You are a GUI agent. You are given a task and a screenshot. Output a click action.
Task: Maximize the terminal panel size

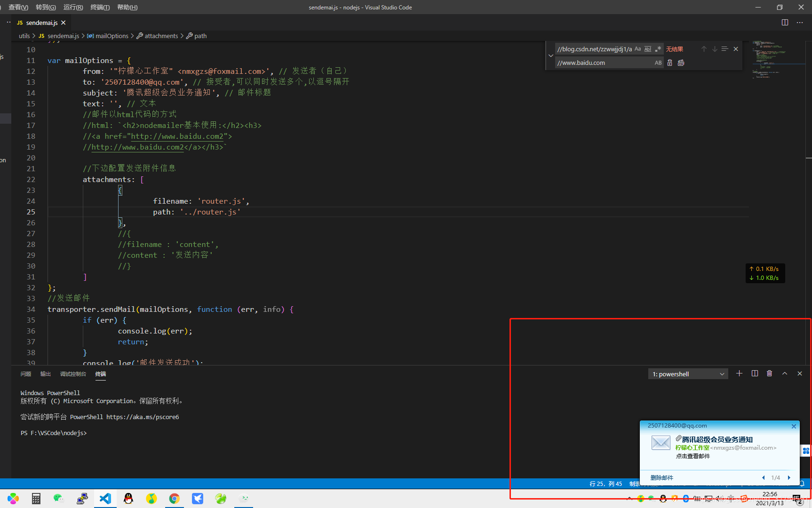[785, 373]
